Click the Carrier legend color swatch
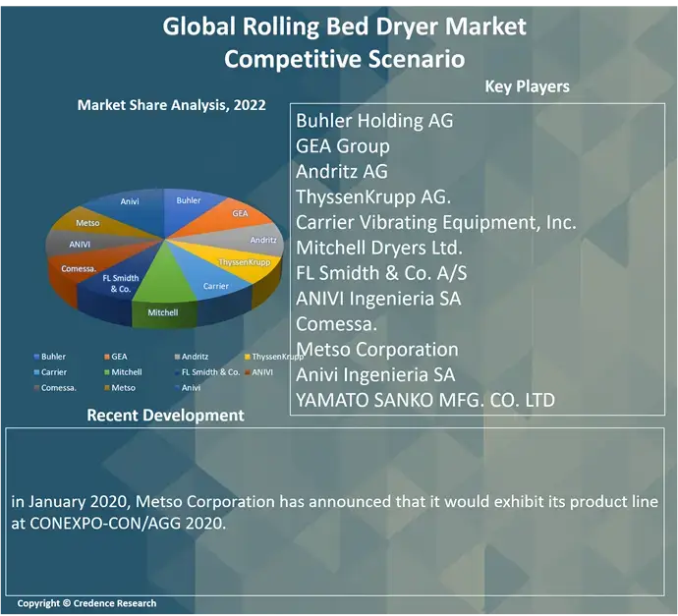The image size is (678, 616). pyautogui.click(x=35, y=372)
